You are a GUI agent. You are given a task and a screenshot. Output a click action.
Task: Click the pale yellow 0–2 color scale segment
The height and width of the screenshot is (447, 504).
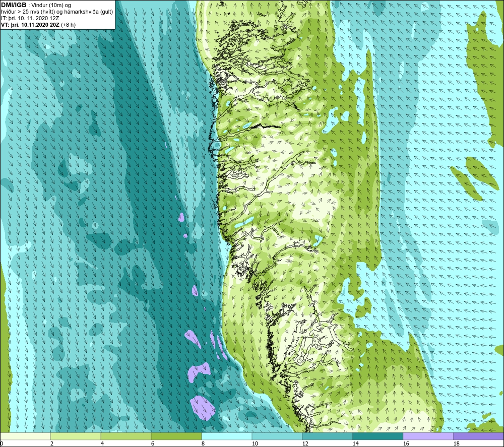[x=25, y=436]
